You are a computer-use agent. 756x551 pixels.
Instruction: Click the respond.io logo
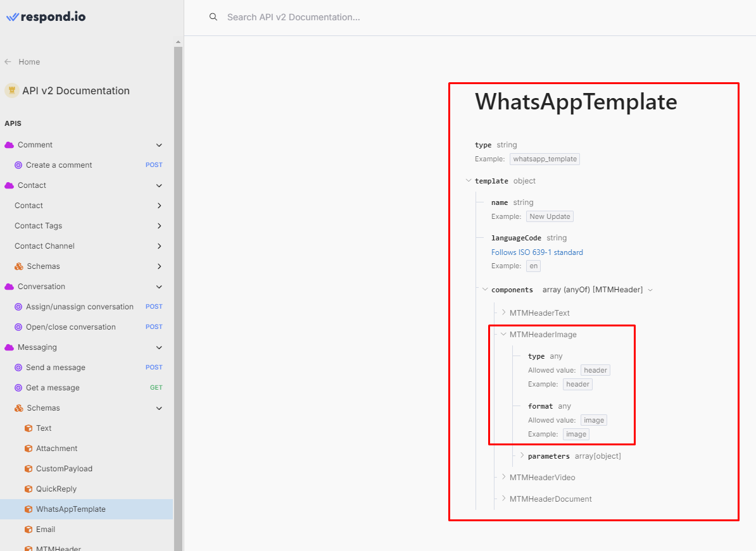[46, 17]
